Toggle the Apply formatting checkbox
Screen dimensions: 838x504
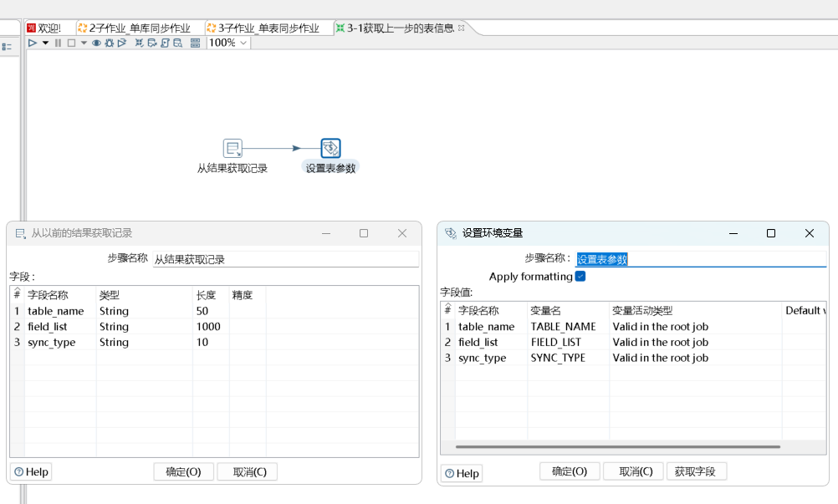[580, 277]
